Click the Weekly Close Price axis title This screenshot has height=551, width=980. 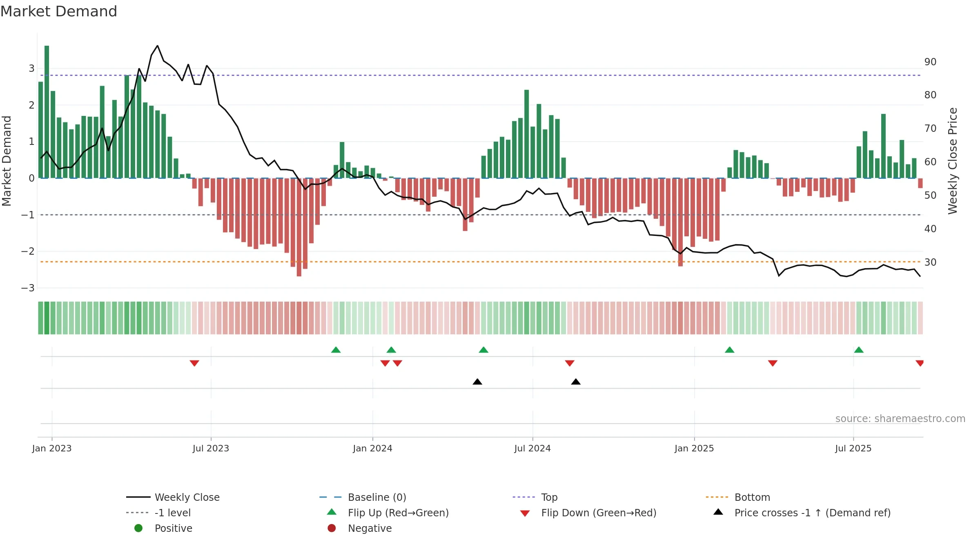click(x=953, y=161)
